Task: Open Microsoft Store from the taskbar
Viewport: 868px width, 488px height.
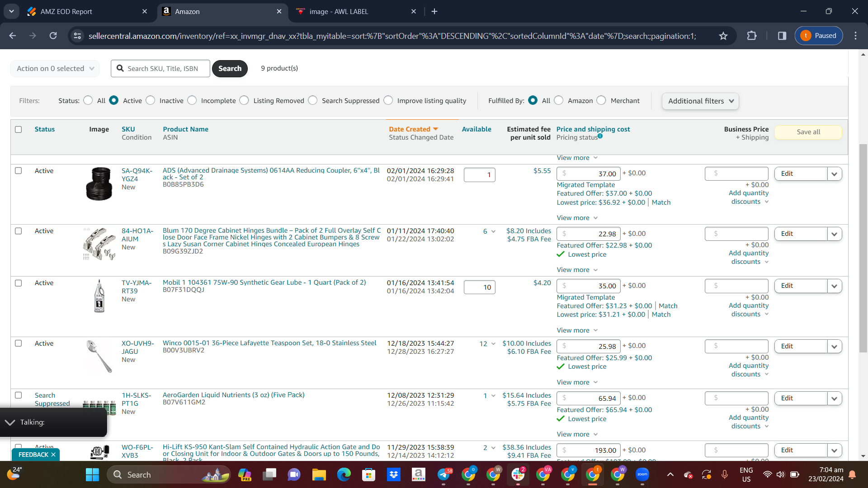Action: 368,474
